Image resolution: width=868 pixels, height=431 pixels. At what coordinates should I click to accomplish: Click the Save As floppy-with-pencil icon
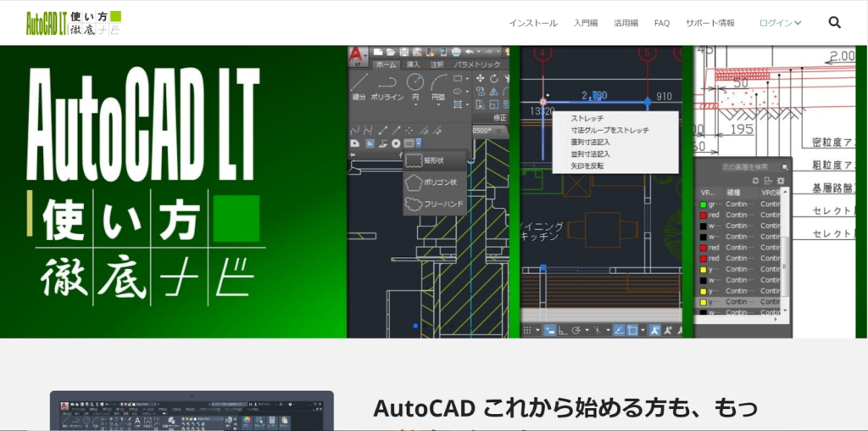(x=417, y=52)
